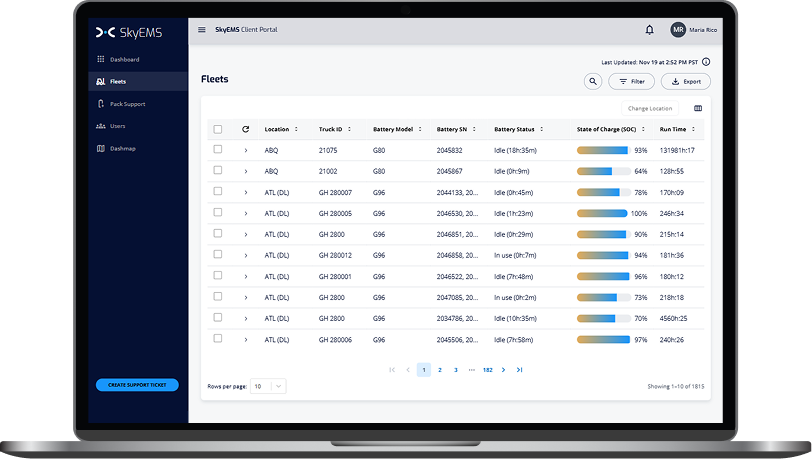Go to the last page arrow
812x459 pixels.
519,370
